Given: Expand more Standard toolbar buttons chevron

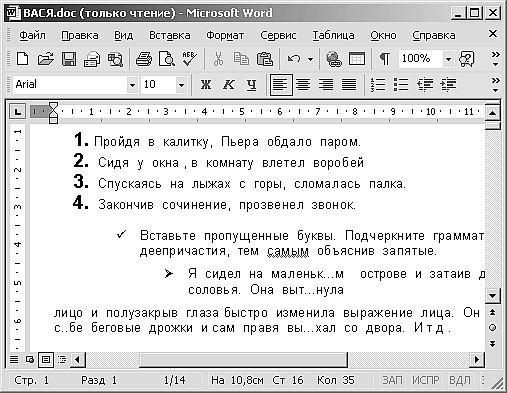Looking at the screenshot, I should [x=496, y=59].
